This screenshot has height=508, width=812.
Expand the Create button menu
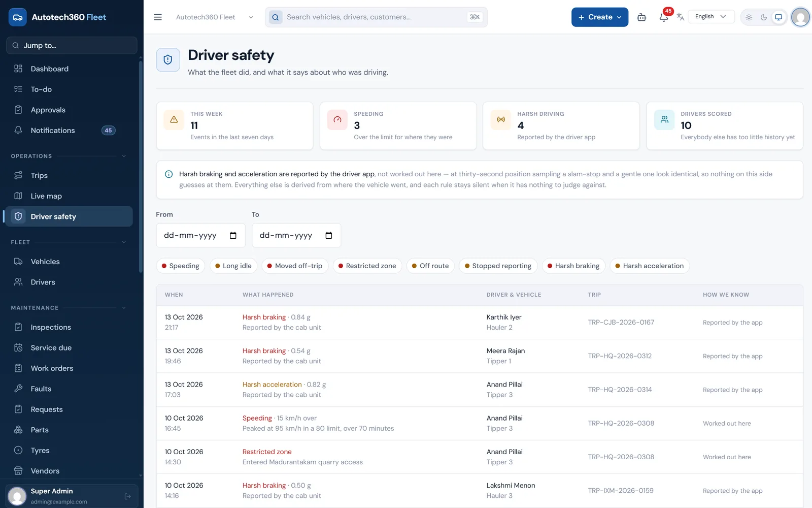600,17
